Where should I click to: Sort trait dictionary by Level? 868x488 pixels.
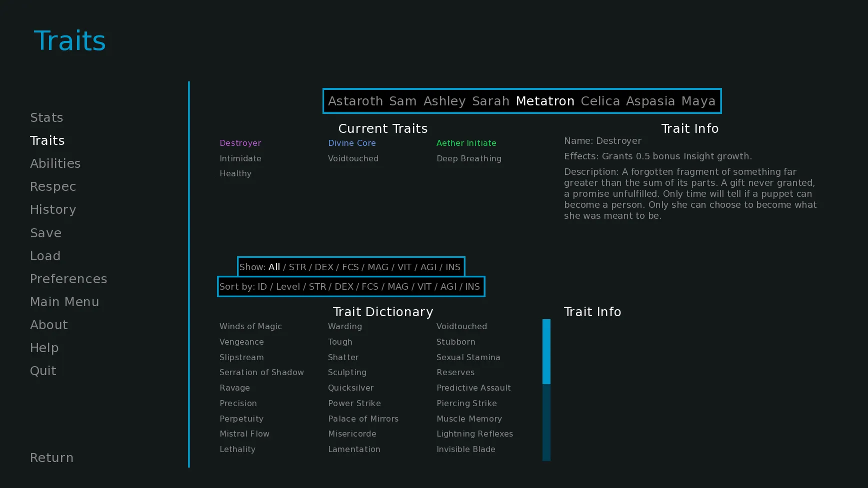pyautogui.click(x=288, y=287)
